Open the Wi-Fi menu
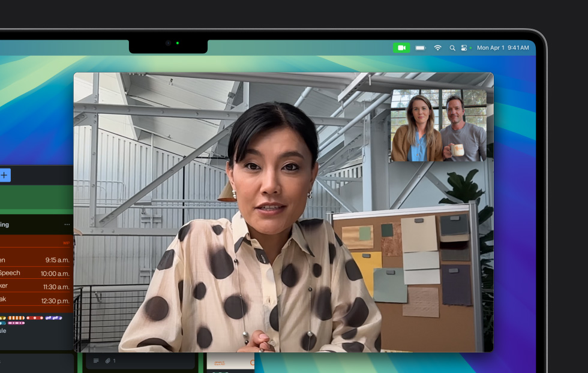588x373 pixels. pos(437,47)
